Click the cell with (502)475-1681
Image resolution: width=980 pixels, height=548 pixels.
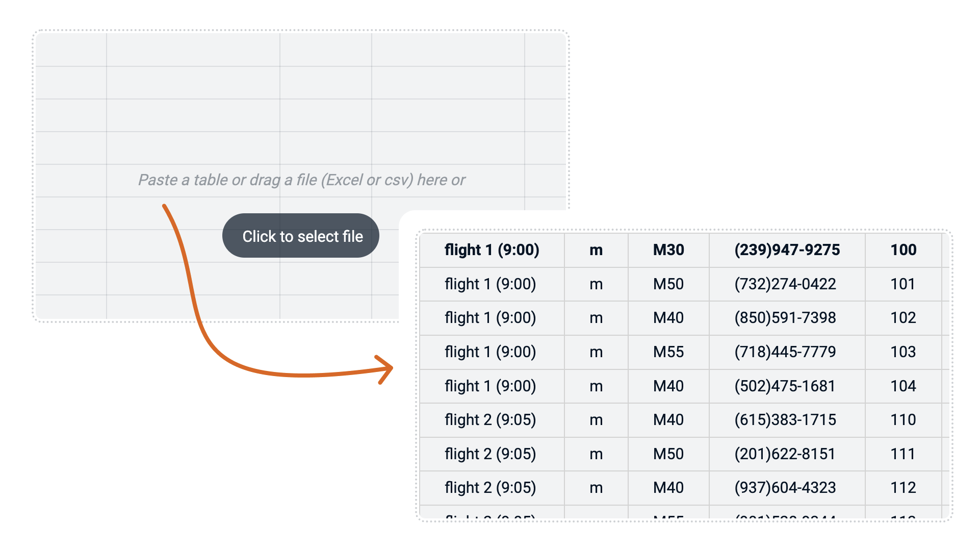click(785, 386)
